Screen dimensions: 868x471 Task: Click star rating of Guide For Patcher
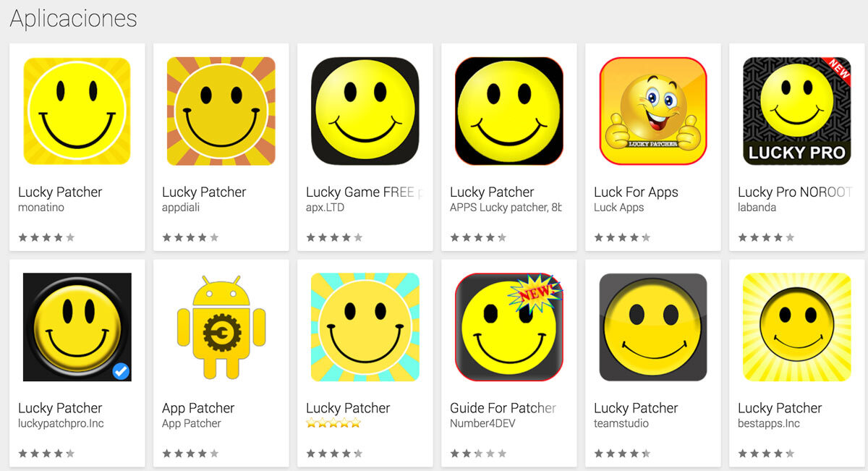tap(478, 454)
